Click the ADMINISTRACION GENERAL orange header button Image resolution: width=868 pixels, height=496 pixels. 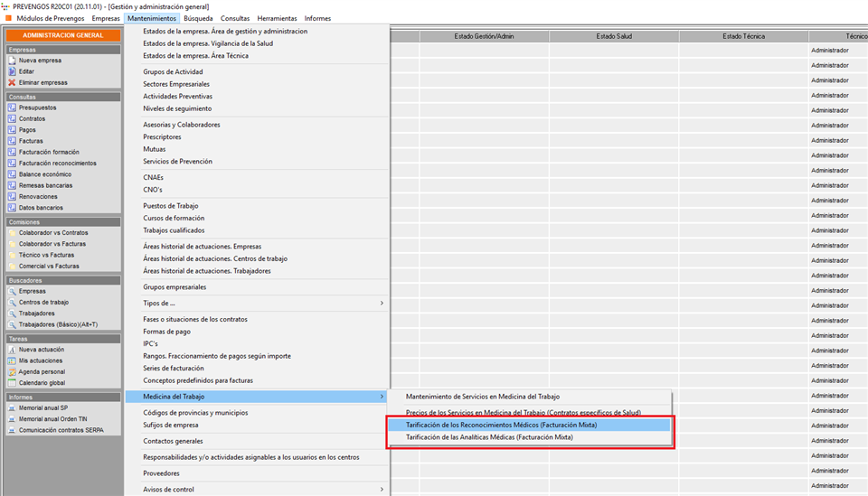[x=62, y=35]
